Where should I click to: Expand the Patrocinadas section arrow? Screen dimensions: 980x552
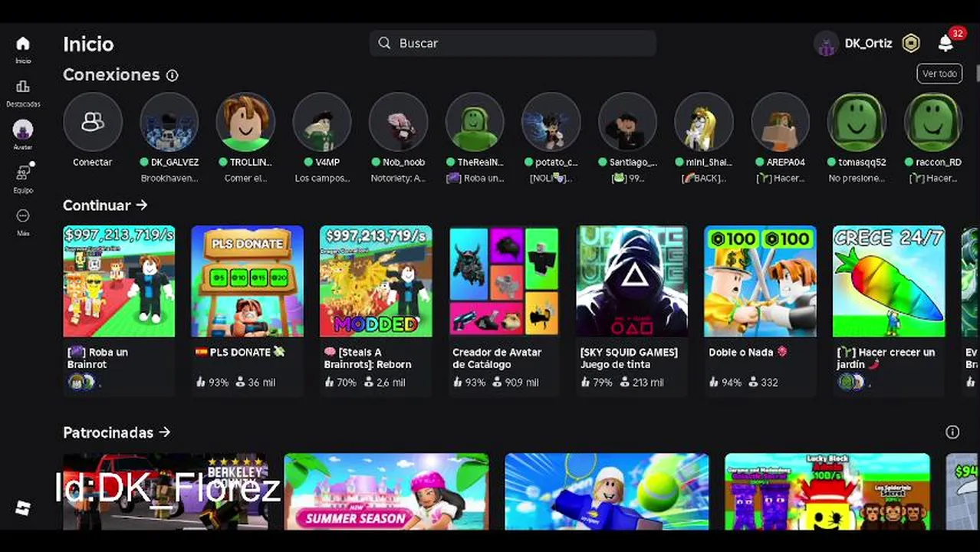(164, 432)
